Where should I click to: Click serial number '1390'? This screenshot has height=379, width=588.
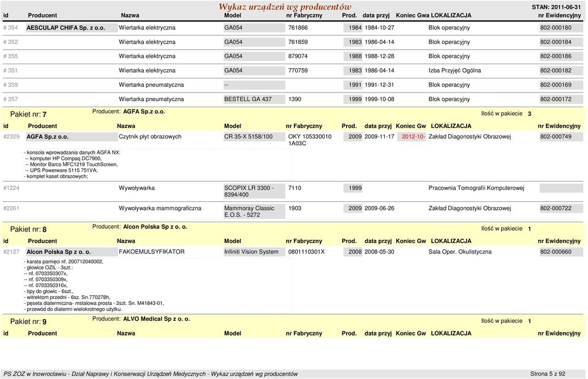coord(295,99)
